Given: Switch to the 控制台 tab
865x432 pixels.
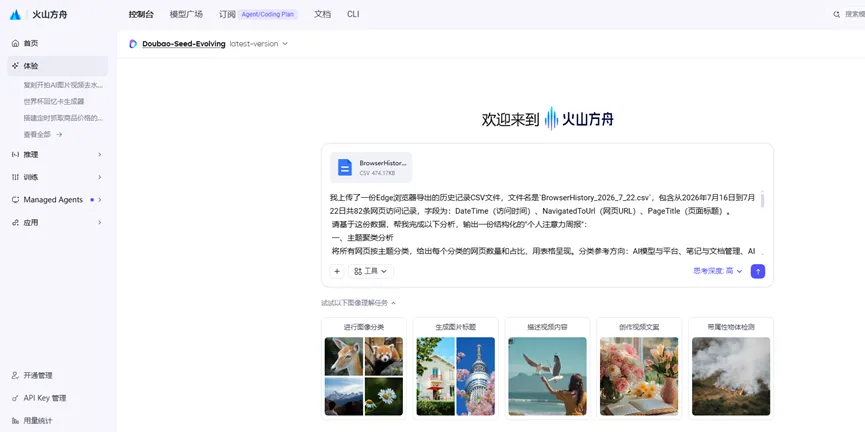Looking at the screenshot, I should click(x=141, y=14).
